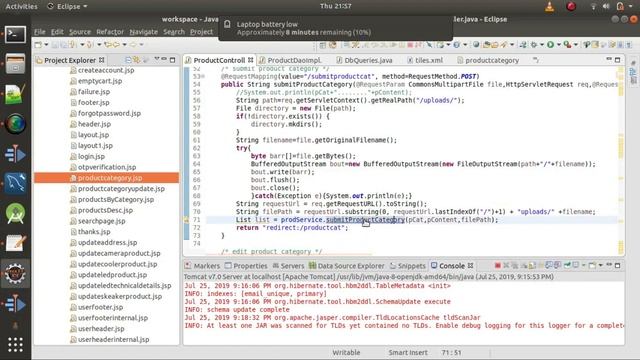The width and height of the screenshot is (640, 360).
Task: Click the red stop square in main toolbar
Action: coord(410,44)
